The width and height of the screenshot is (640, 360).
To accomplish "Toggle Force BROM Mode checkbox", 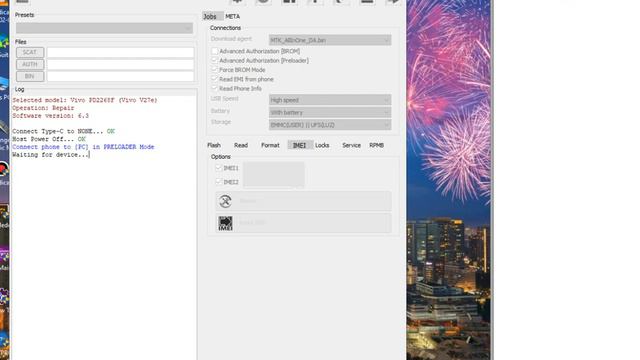I will [x=215, y=70].
